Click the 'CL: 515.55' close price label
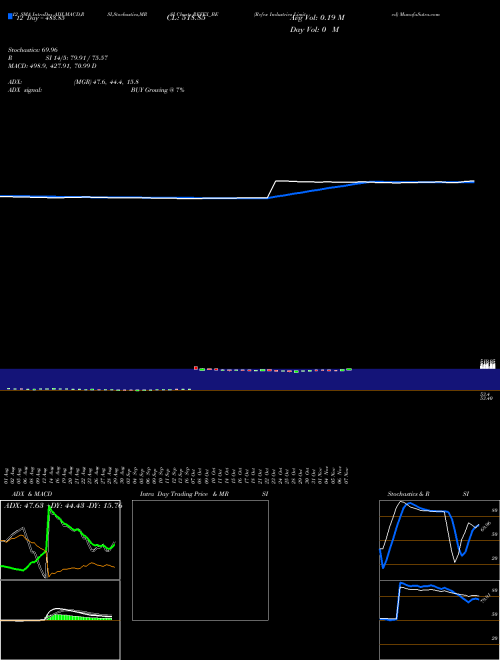Image resolution: width=500 pixels, height=660 pixels. pos(186,18)
